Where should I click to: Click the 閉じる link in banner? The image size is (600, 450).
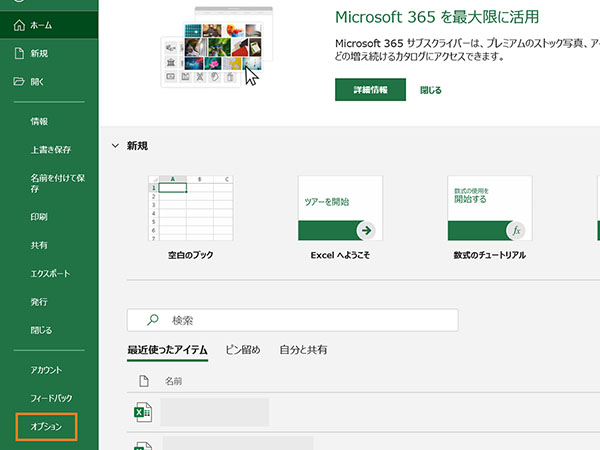430,90
